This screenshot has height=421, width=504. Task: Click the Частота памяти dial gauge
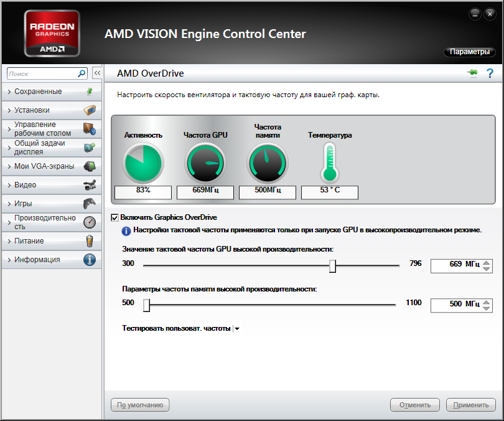[x=268, y=163]
